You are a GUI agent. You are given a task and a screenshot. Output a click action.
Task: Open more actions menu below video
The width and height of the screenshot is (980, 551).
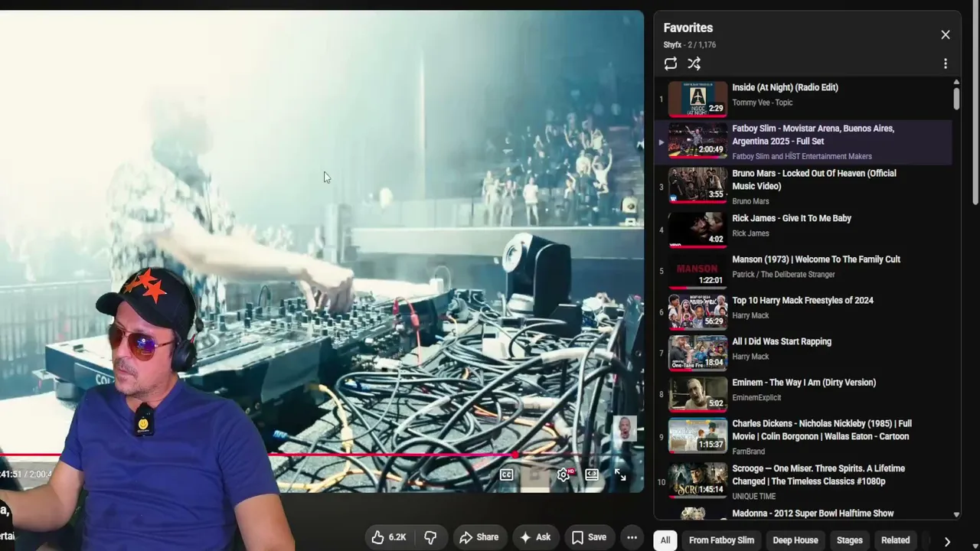click(x=632, y=537)
